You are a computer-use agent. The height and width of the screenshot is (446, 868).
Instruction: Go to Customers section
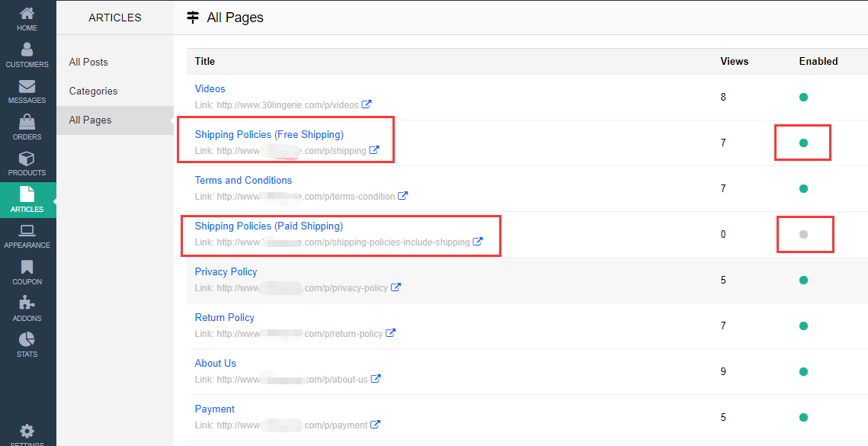27,50
